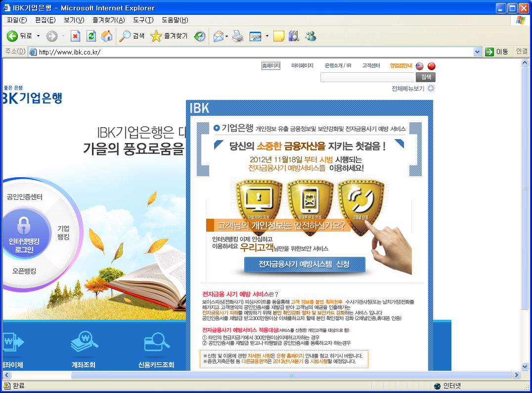Open the Home page icon in toolbar

point(107,36)
